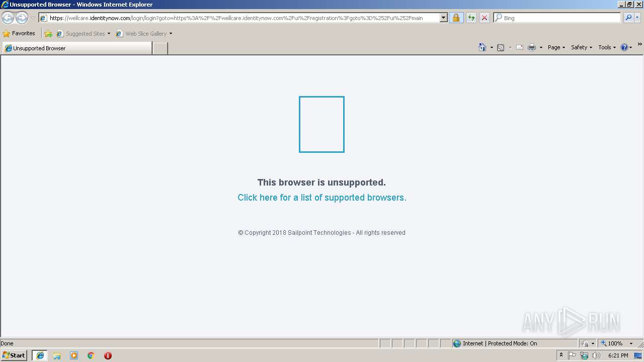
Task: Select the Unsupported Browser tab
Action: (77, 48)
